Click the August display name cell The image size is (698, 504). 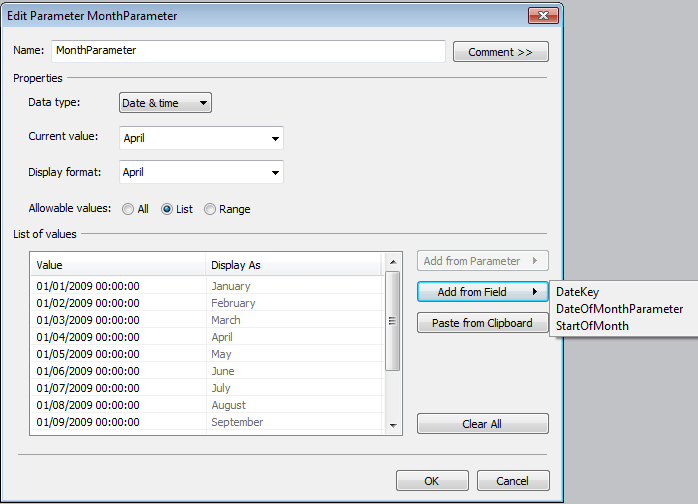coord(294,405)
